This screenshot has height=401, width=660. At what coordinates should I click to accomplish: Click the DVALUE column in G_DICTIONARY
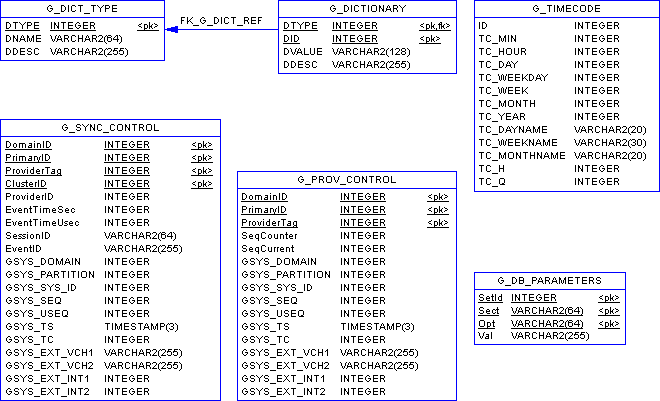coord(303,52)
